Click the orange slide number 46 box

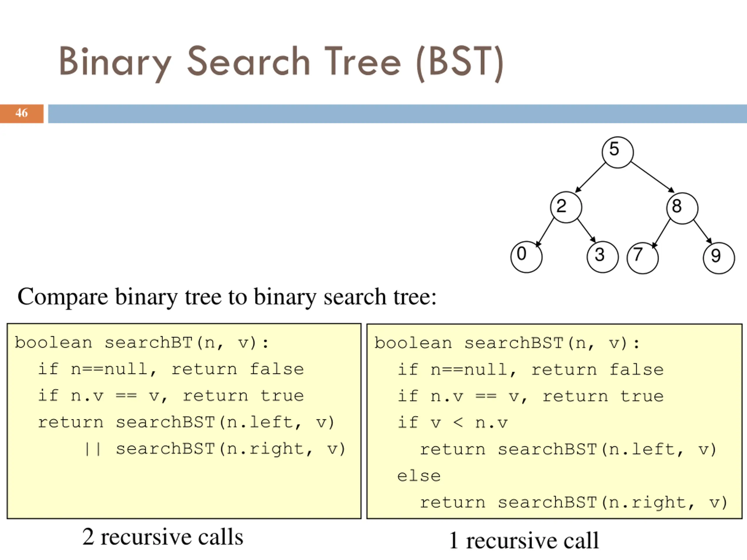coord(22,113)
